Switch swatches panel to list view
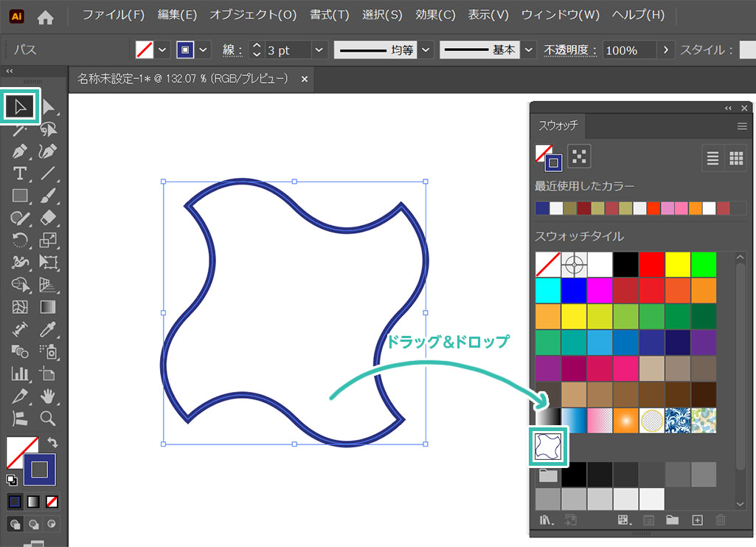 pos(712,158)
